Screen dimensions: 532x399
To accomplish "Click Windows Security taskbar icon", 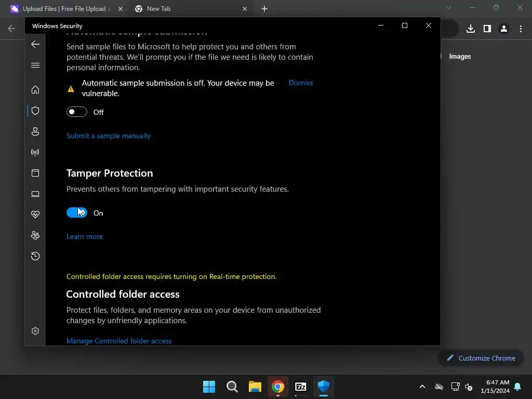I will pos(323,387).
